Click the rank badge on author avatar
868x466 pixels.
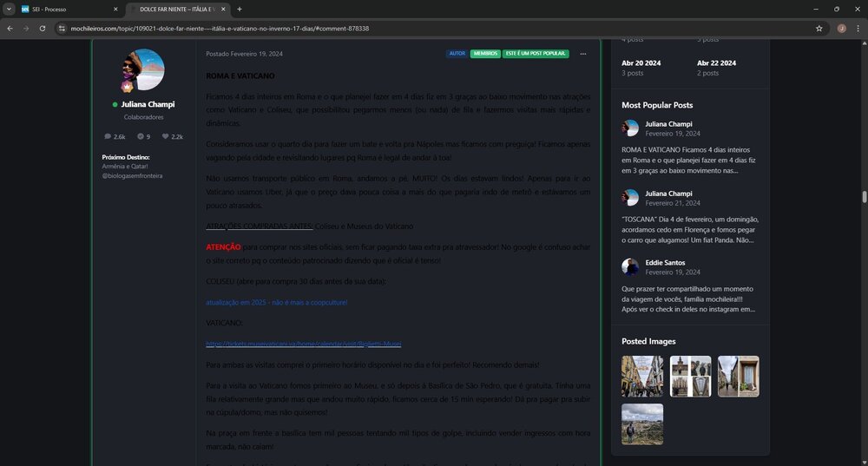tap(127, 88)
